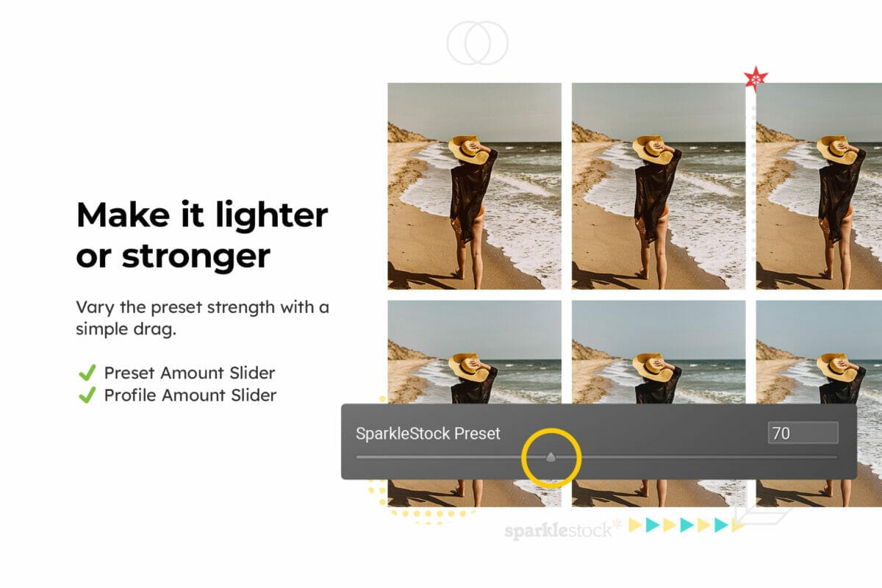Click the red star icon above the divider
This screenshot has width=882, height=588.
756,76
